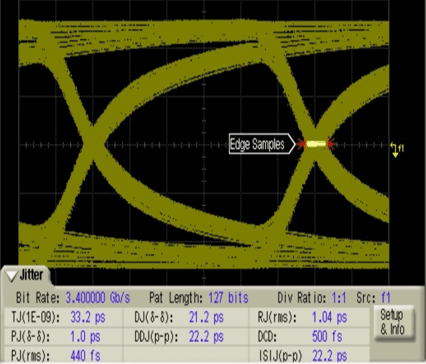Click the left red edge marker arrow
Viewport: 426px width, 364px height.
click(302, 144)
